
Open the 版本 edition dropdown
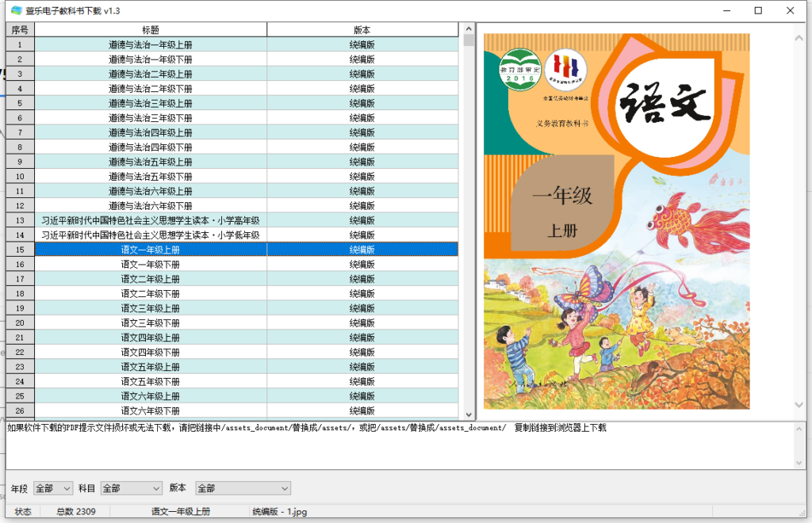tap(242, 488)
